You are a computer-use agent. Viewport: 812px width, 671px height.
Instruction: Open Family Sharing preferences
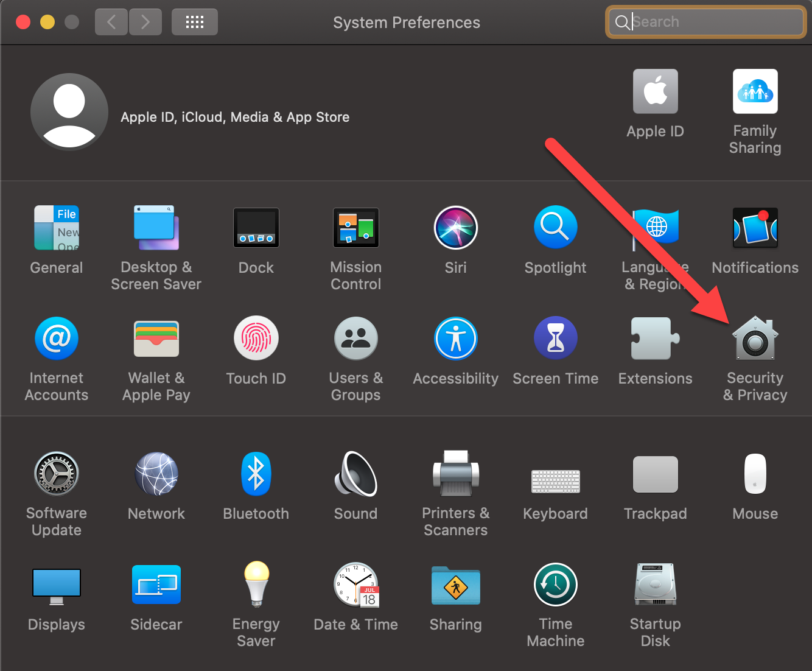[x=755, y=91]
